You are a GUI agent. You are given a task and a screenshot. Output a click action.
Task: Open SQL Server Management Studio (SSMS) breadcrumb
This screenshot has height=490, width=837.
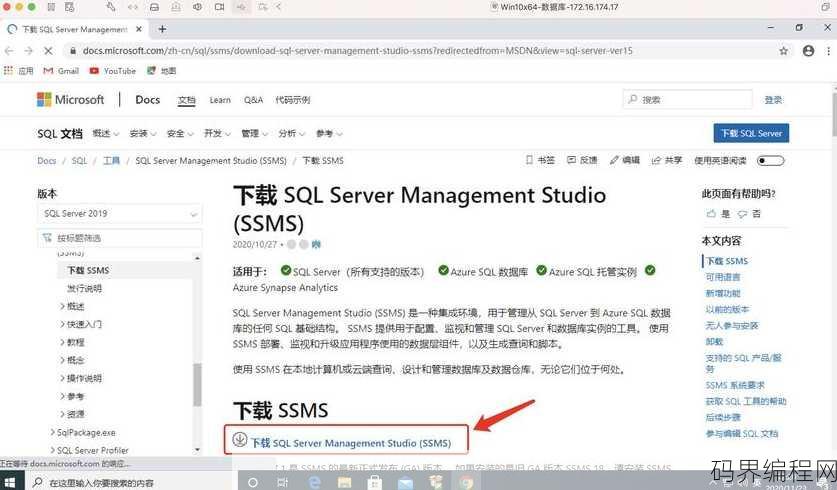click(211, 161)
